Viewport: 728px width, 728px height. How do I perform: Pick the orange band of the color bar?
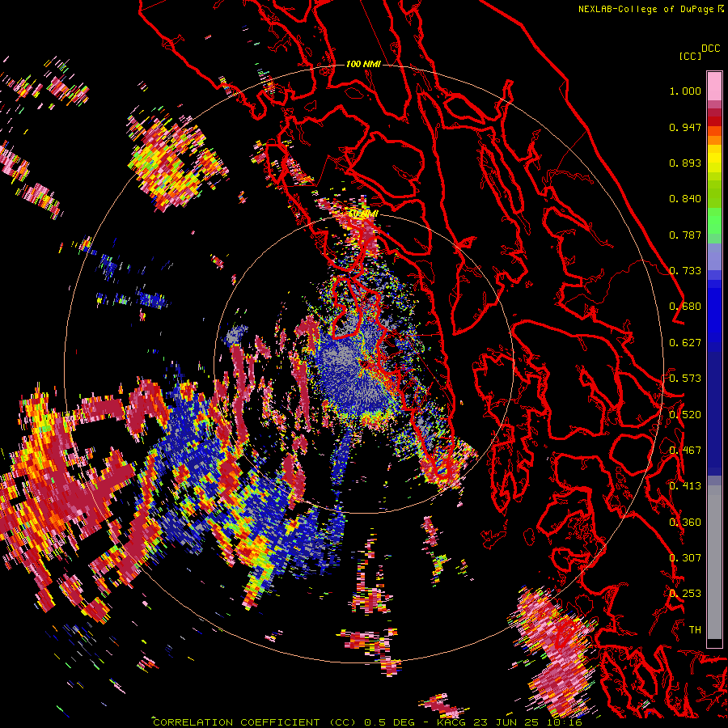pos(714,140)
